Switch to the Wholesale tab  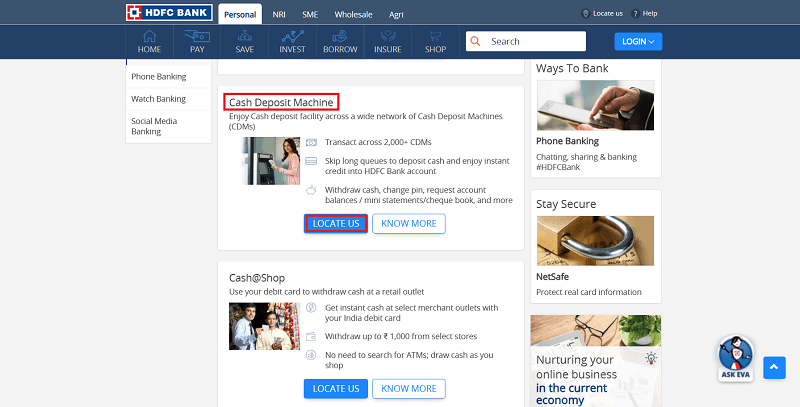[354, 14]
